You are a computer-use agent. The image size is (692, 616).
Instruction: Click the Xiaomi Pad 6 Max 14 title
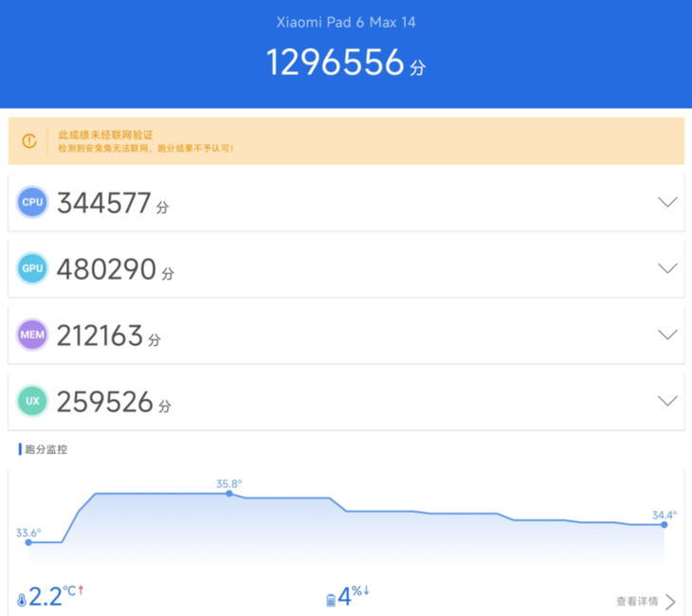point(346,22)
